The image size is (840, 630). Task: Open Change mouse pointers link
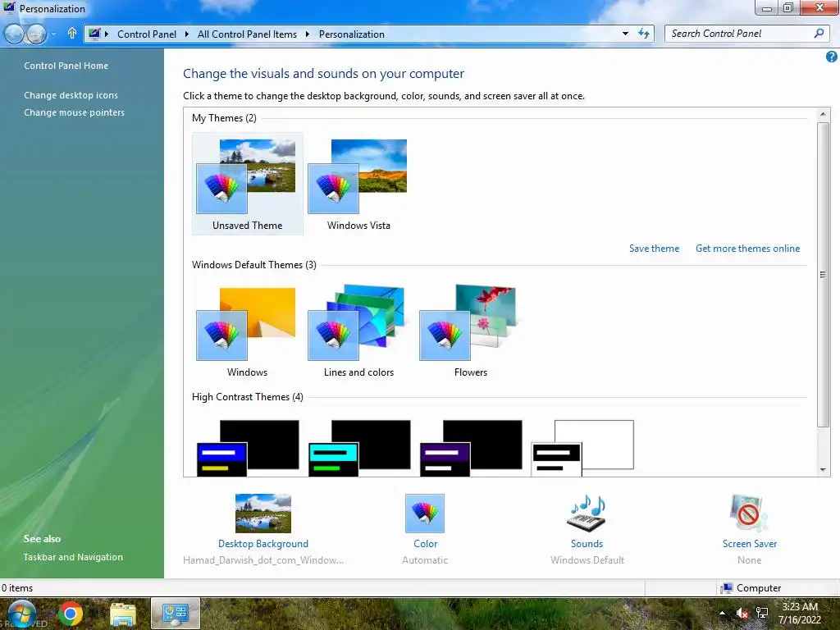tap(74, 112)
